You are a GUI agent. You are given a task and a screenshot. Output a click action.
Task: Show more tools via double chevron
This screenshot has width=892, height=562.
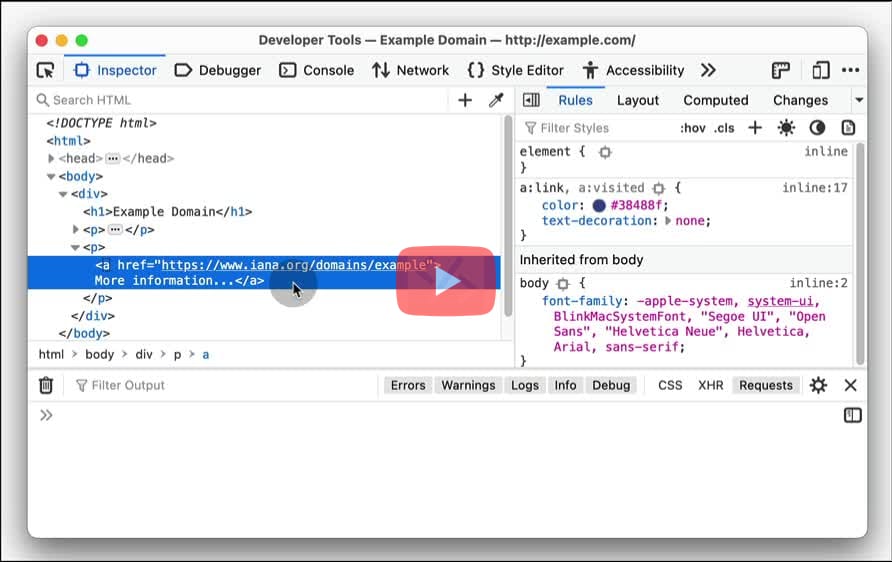708,71
